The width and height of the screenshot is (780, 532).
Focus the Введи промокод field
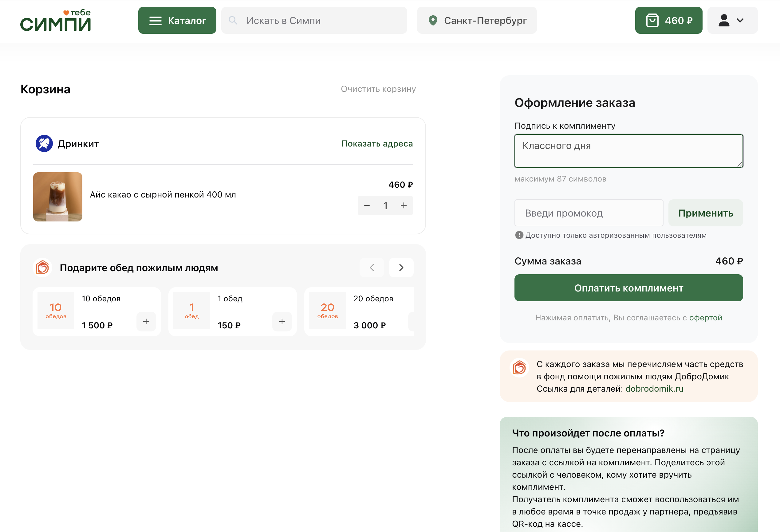point(588,213)
